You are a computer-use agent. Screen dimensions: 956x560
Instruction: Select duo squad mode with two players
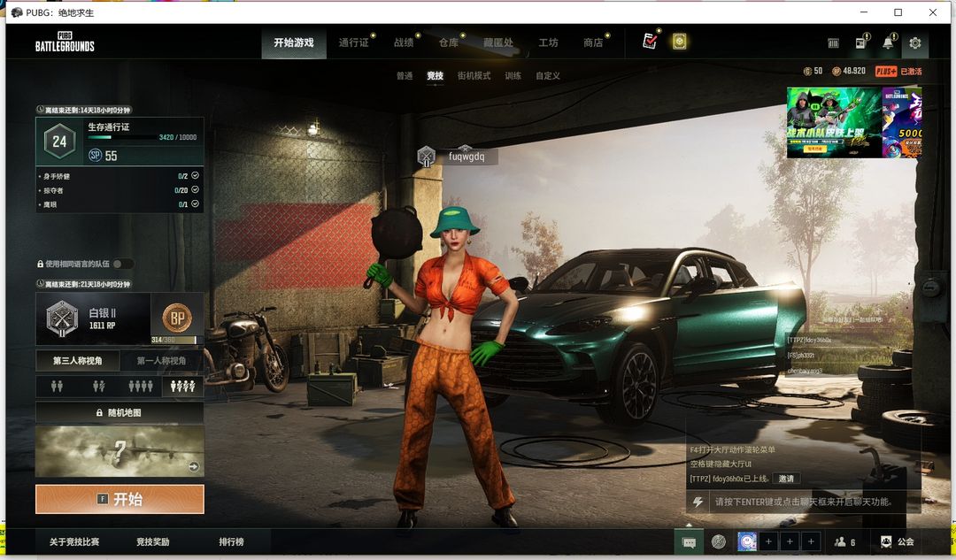tap(57, 386)
